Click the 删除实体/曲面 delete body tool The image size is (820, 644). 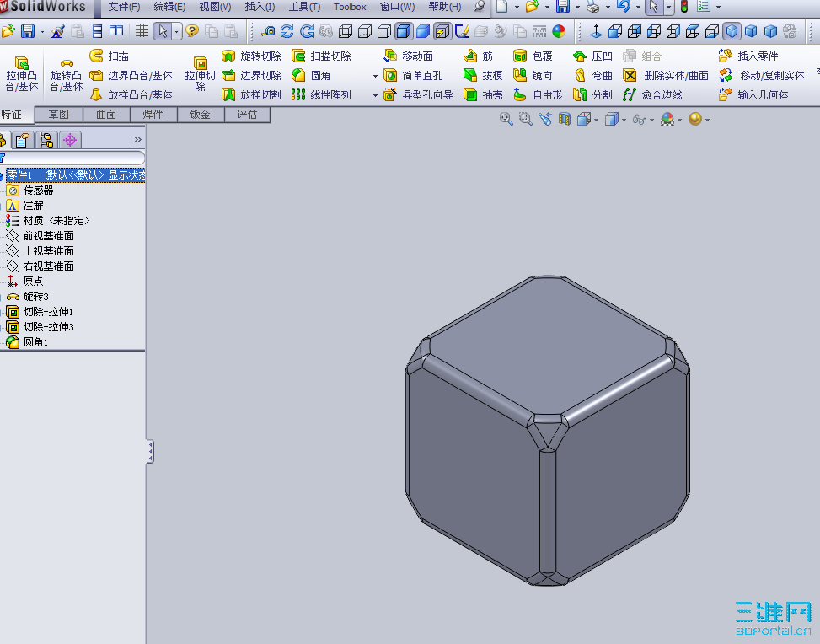tap(666, 75)
